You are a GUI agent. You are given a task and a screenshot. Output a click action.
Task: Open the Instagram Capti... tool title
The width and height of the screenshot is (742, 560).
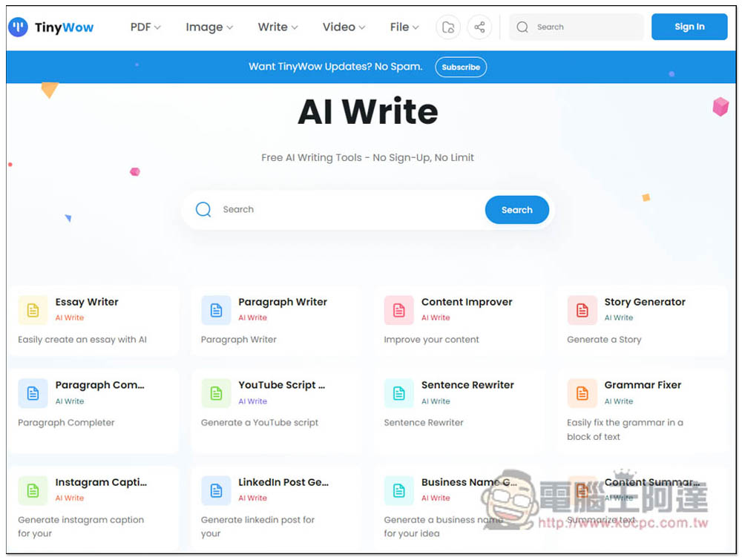(101, 482)
